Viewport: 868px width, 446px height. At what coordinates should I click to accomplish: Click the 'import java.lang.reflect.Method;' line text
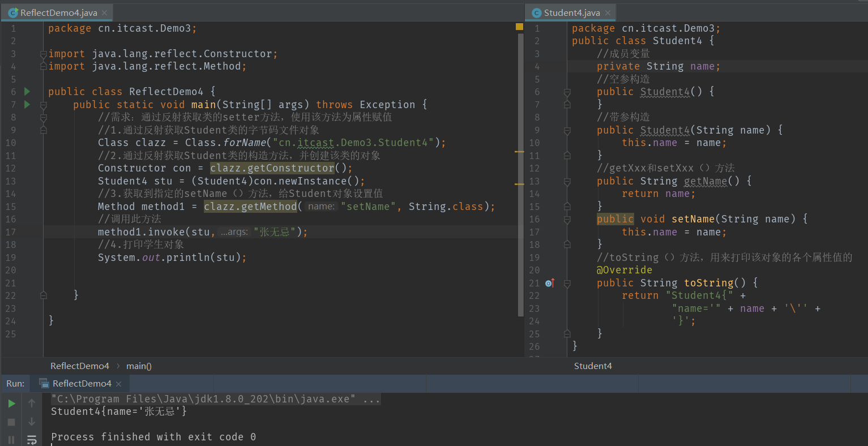147,66
